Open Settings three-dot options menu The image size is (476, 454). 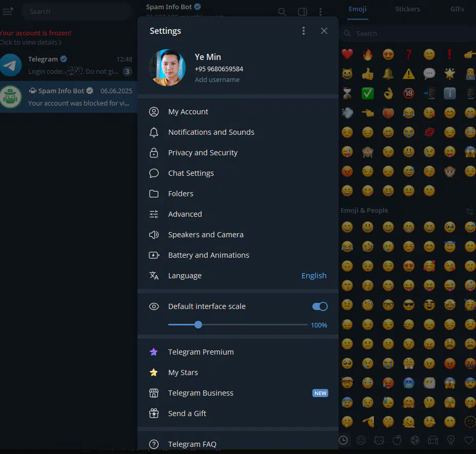click(303, 31)
